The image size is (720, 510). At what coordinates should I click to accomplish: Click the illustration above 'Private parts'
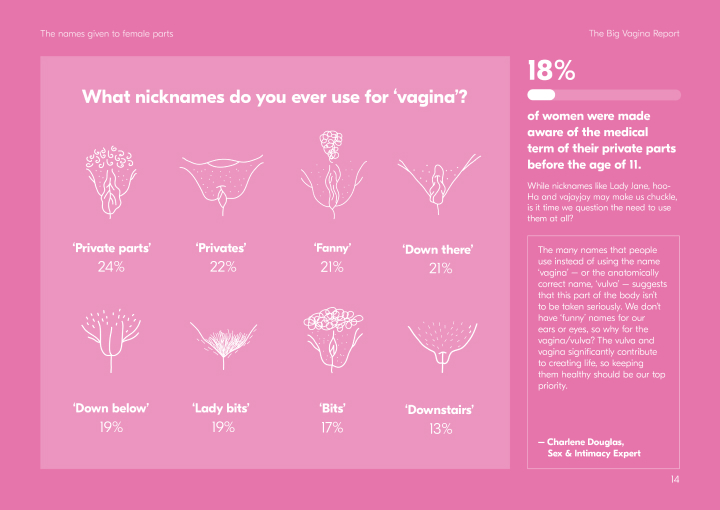click(111, 182)
